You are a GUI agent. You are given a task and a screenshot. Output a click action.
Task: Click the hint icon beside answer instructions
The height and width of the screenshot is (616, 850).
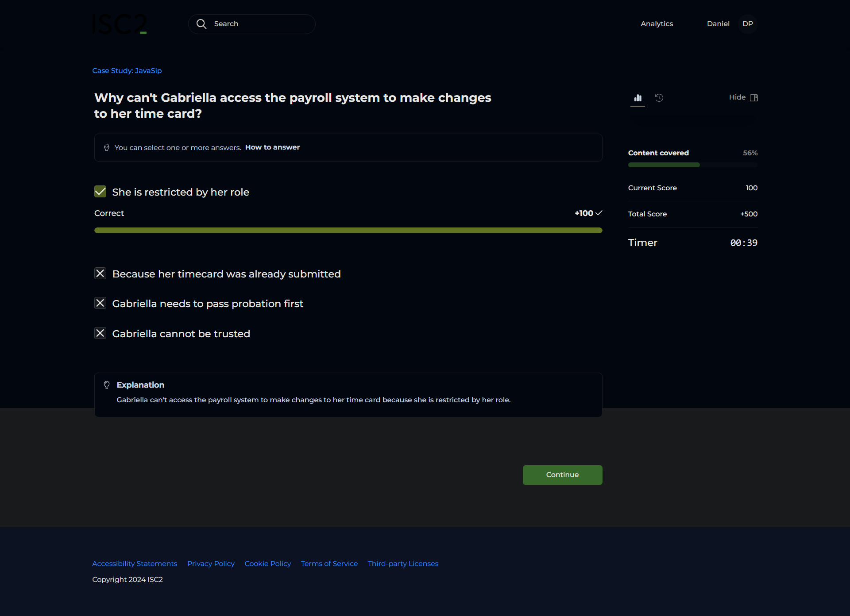pos(107,147)
